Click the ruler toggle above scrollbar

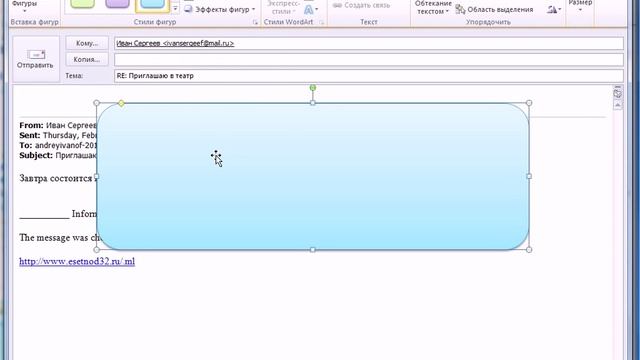[618, 93]
